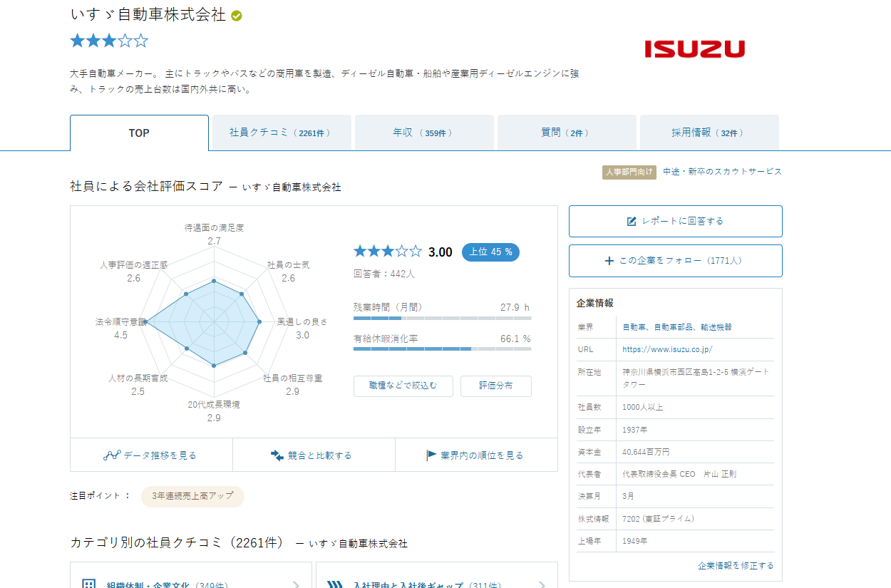Click the カテゴリ別の社員クチコミ（2261件） heading
This screenshot has height=588, width=891.
[177, 542]
